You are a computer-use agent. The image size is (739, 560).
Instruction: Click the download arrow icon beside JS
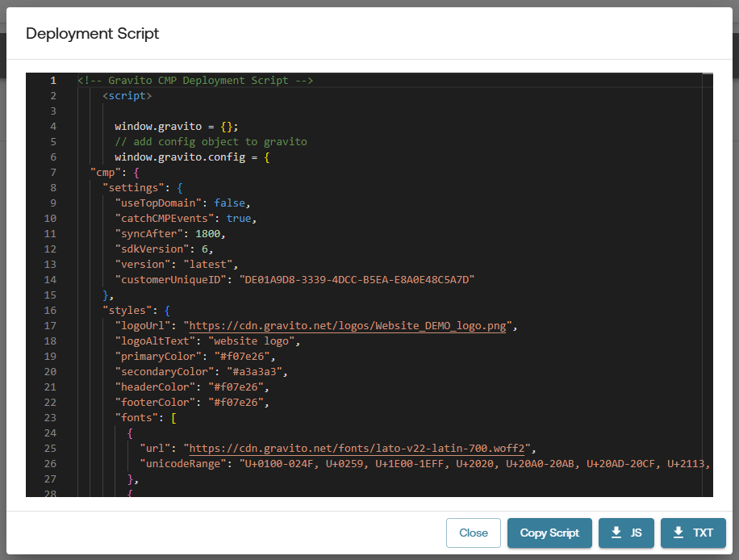click(x=616, y=533)
